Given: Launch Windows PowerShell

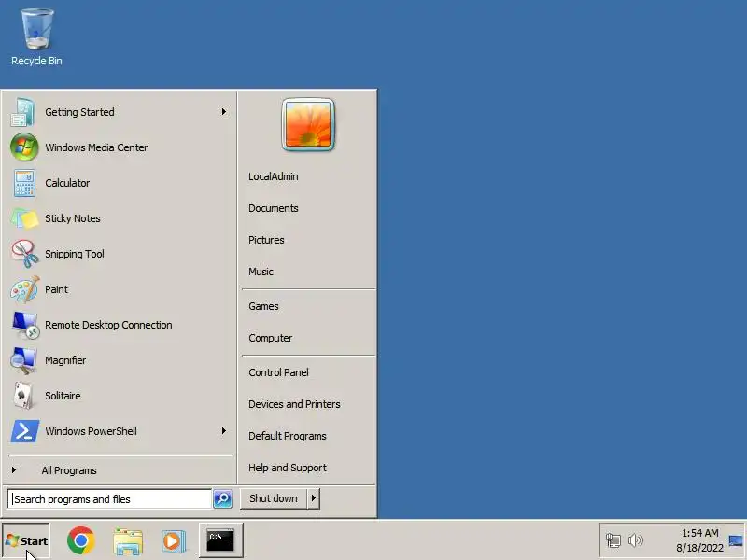Looking at the screenshot, I should (120, 431).
